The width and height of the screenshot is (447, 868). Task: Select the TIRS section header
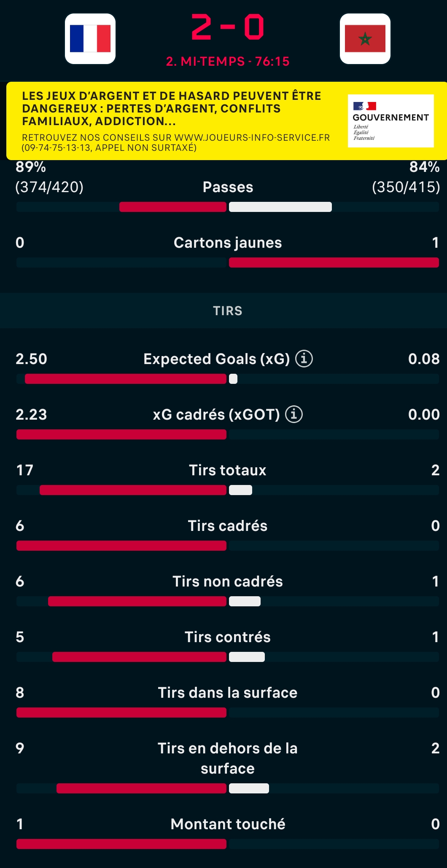pos(228,311)
